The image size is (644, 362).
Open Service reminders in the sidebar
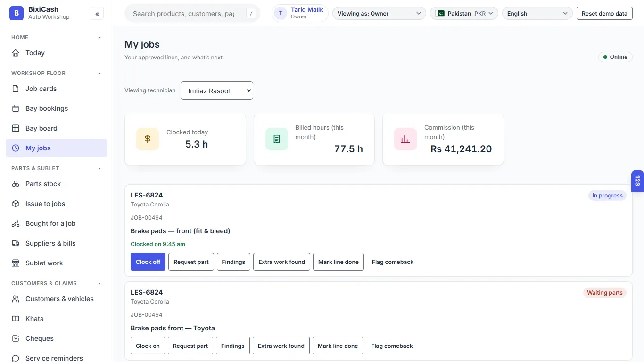[x=57, y=358]
